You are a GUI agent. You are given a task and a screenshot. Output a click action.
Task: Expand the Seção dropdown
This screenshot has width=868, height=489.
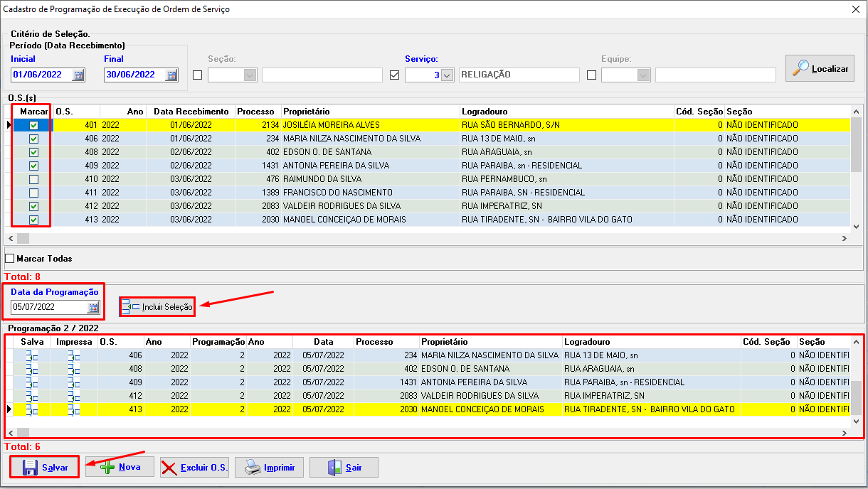pyautogui.click(x=250, y=75)
